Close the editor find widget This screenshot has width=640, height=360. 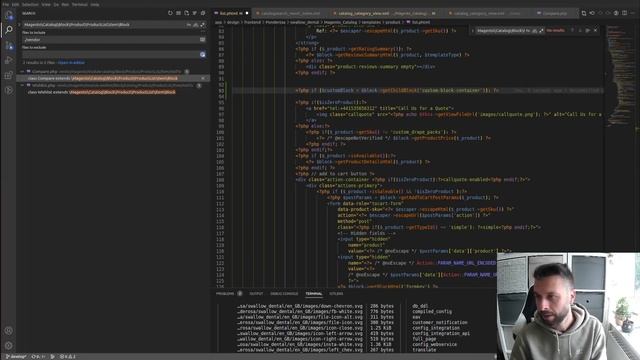click(x=596, y=31)
